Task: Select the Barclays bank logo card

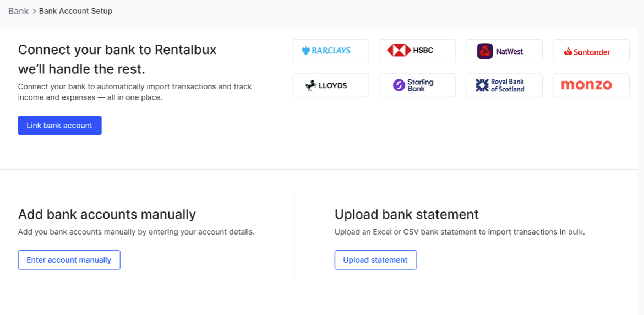Action: click(x=331, y=51)
